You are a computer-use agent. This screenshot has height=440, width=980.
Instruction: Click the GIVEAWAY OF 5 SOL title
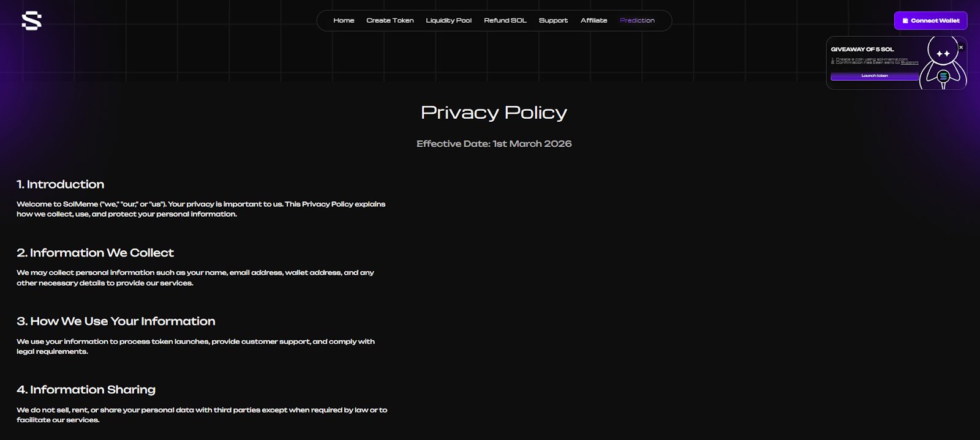[862, 49]
